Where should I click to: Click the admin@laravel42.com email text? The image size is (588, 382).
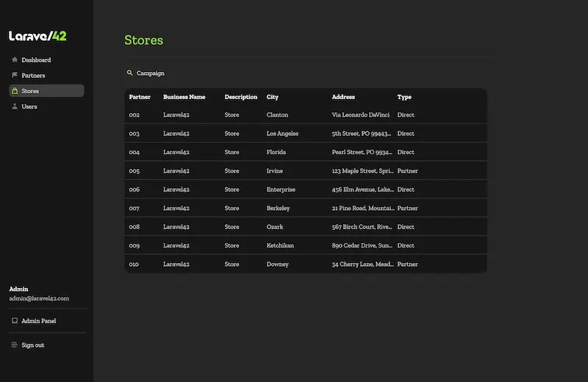point(39,298)
